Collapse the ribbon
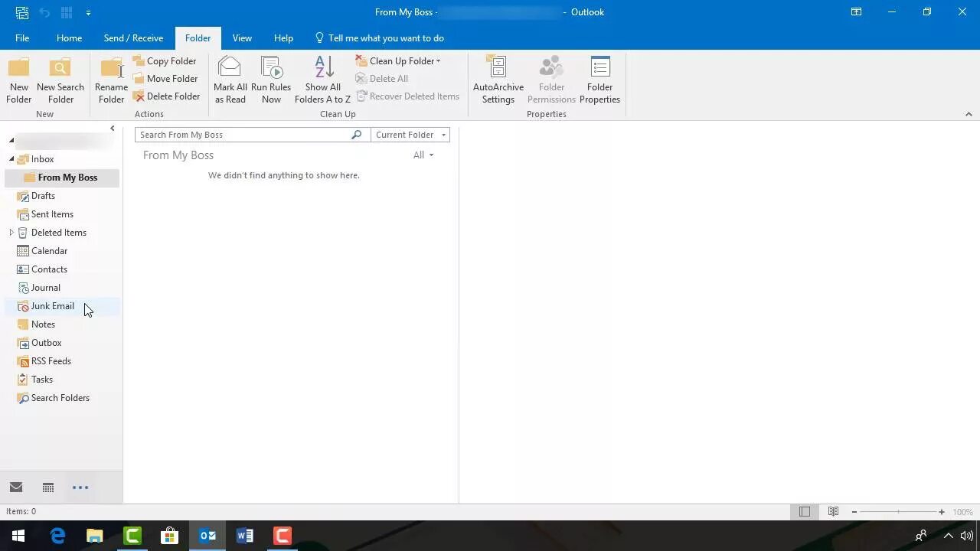 969,114
